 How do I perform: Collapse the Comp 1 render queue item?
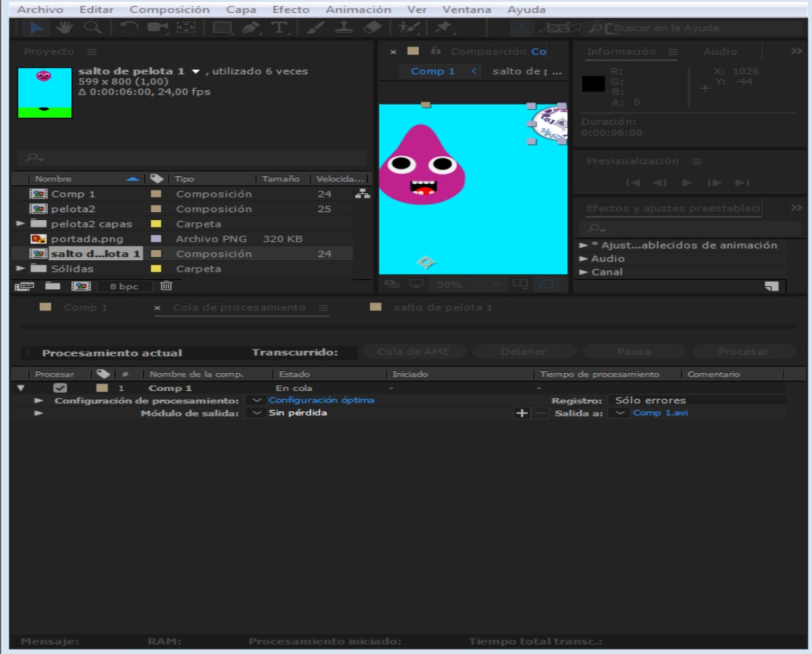point(21,387)
